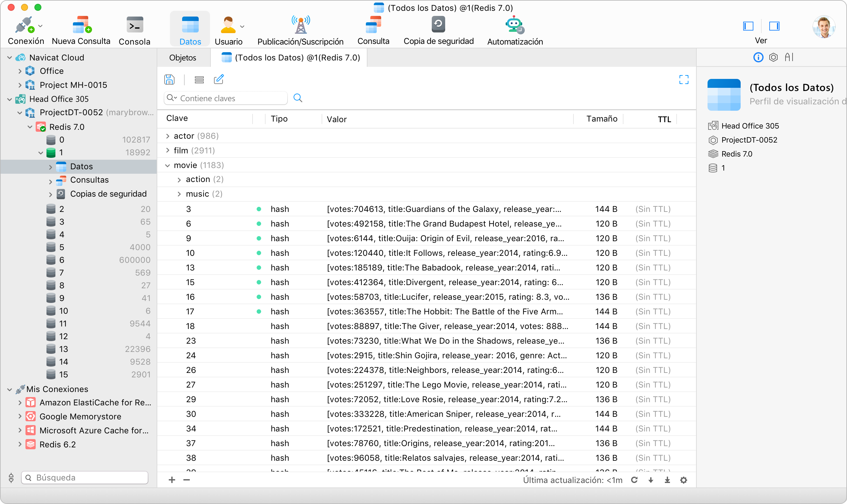This screenshot has width=847, height=504.
Task: Select the Redis 6.2 connection
Action: (x=57, y=444)
